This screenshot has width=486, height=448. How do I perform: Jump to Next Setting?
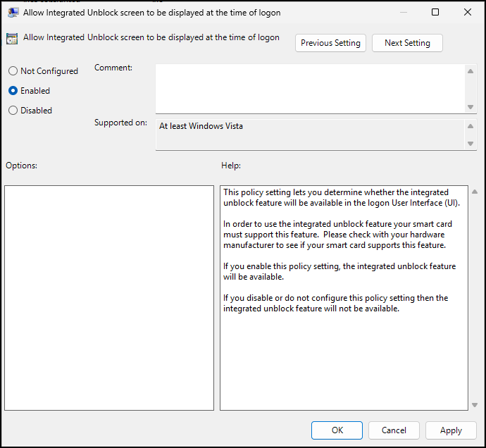[407, 43]
